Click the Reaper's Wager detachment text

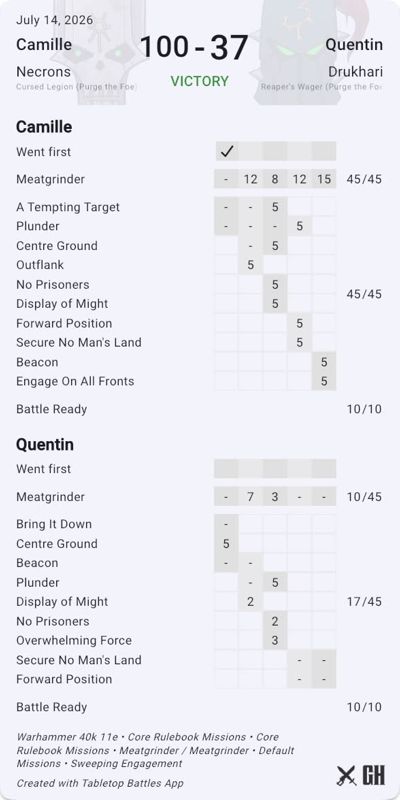tap(321, 87)
